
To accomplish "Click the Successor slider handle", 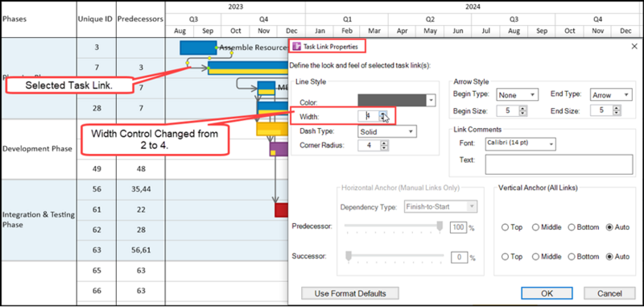I will point(349,256).
